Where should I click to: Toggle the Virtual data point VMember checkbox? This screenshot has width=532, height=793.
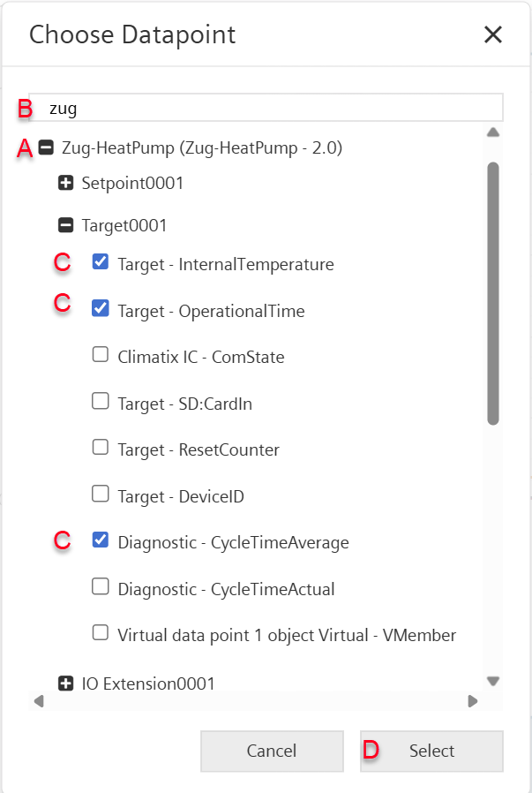101,633
